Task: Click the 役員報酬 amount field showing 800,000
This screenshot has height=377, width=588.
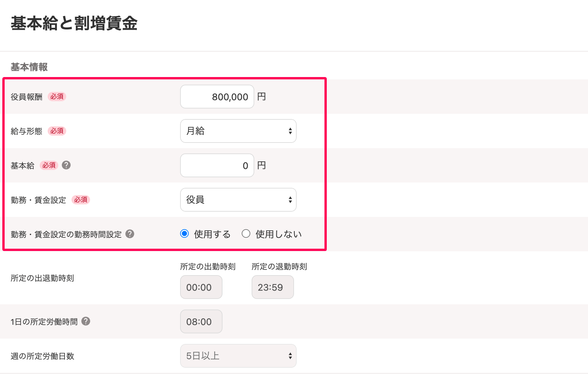Action: click(217, 97)
